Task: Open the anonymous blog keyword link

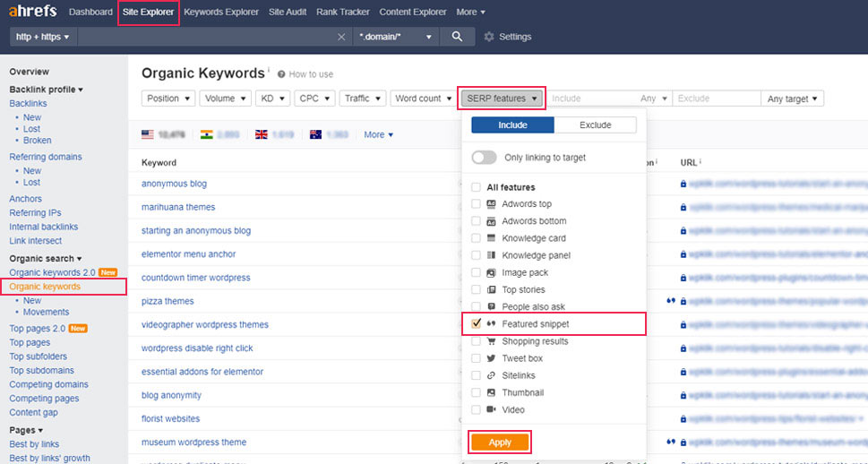Action: 174,184
